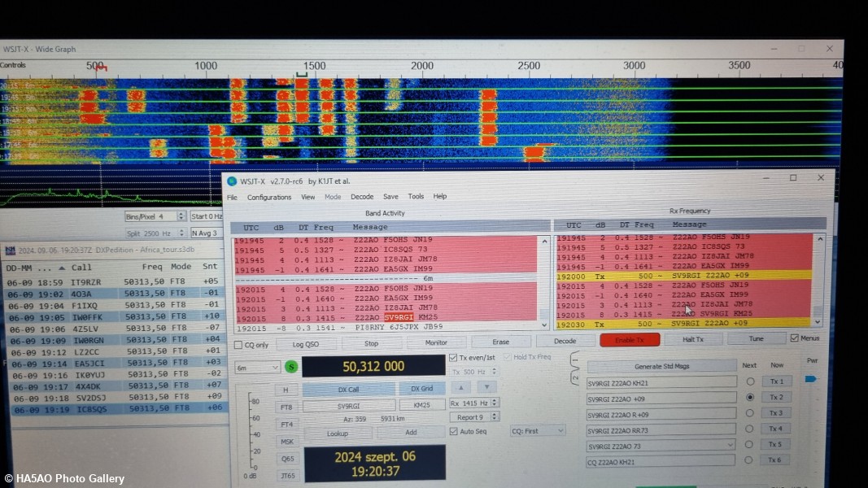Switch to JT65 mode button
Screen dimensions: 868x488
tap(288, 476)
